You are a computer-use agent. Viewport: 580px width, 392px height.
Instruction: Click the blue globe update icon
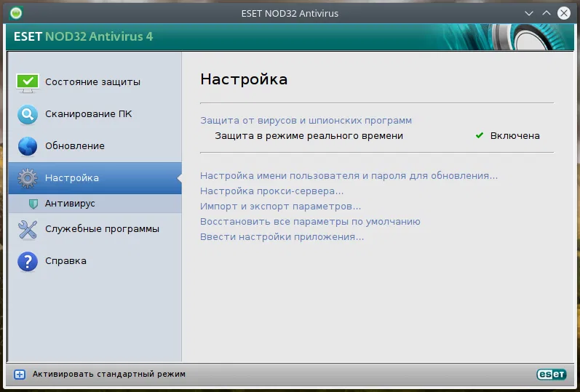28,146
